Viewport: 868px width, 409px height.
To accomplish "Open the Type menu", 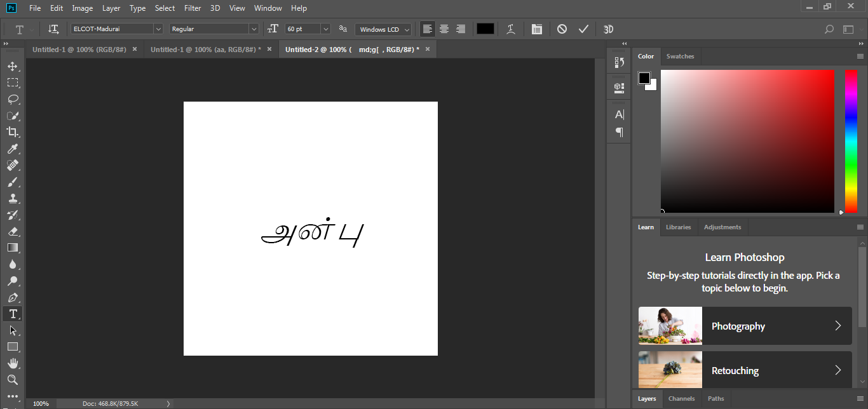I will (137, 8).
